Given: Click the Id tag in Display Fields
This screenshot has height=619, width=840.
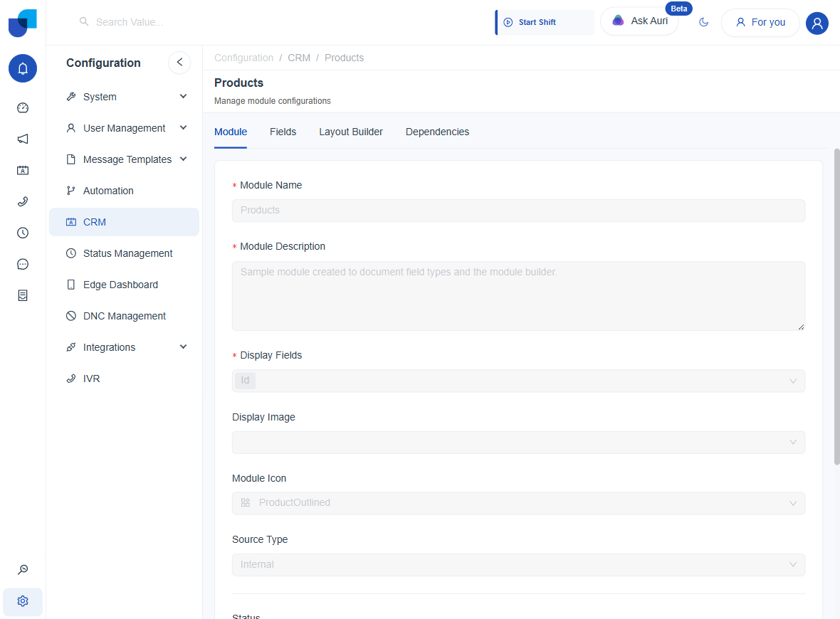Looking at the screenshot, I should click(x=245, y=381).
